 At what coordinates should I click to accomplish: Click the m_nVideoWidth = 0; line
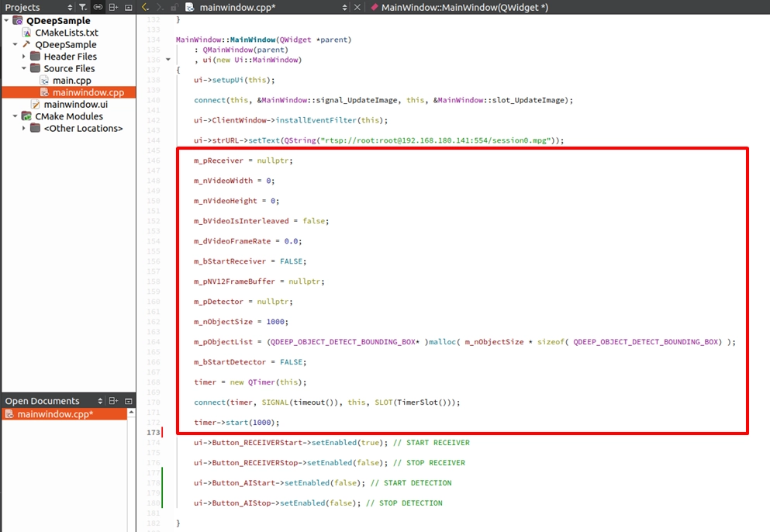tap(234, 180)
